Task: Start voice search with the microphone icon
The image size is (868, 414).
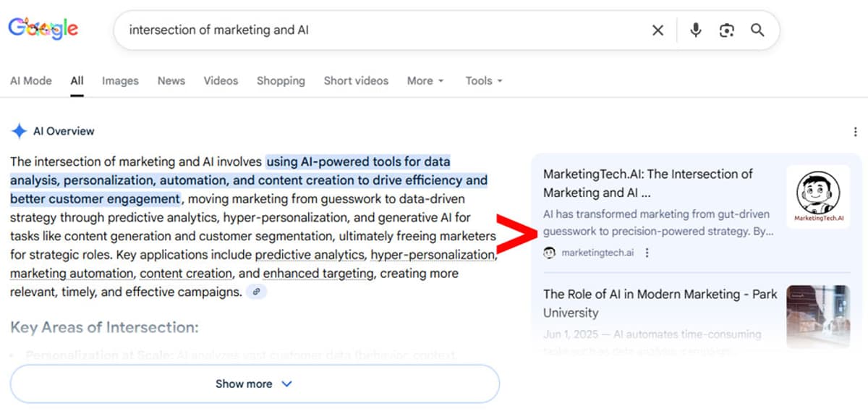Action: (x=696, y=30)
